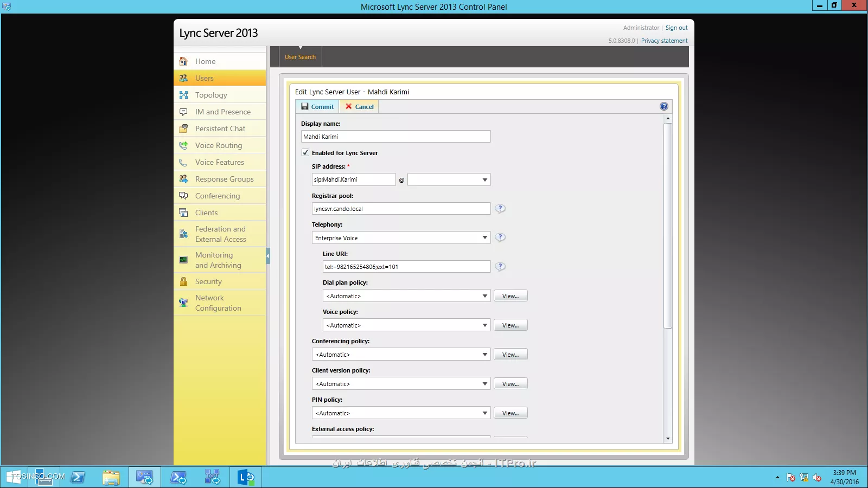The width and height of the screenshot is (868, 488).
Task: Click the IM and Presence icon
Action: 183,112
